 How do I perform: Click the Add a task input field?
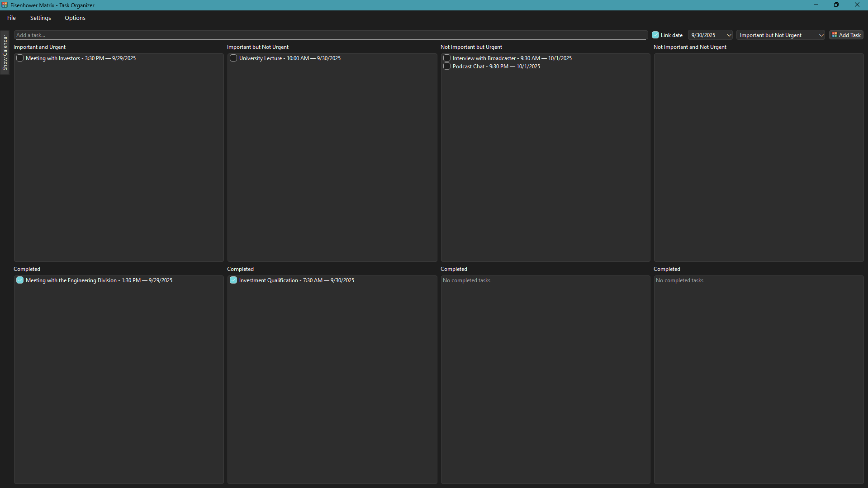(x=330, y=35)
